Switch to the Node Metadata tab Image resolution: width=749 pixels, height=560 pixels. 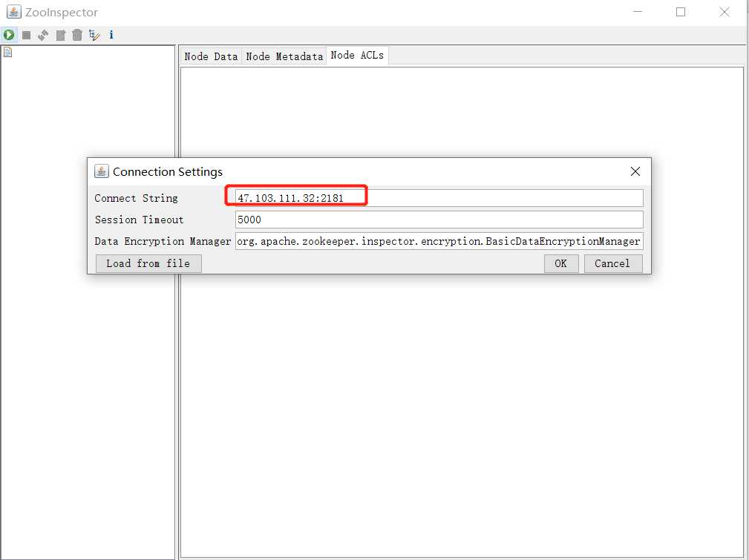click(284, 56)
